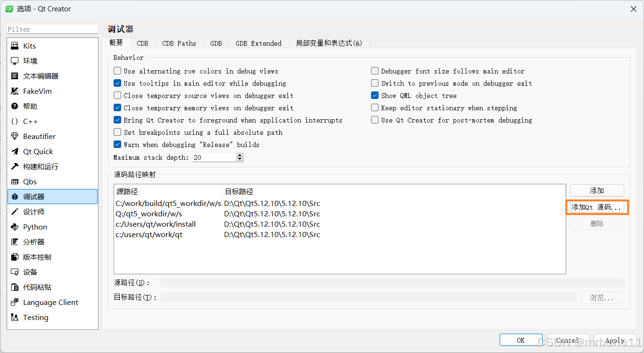Enable alternating row colors in debug views
Image resolution: width=644 pixels, height=353 pixels.
[117, 71]
